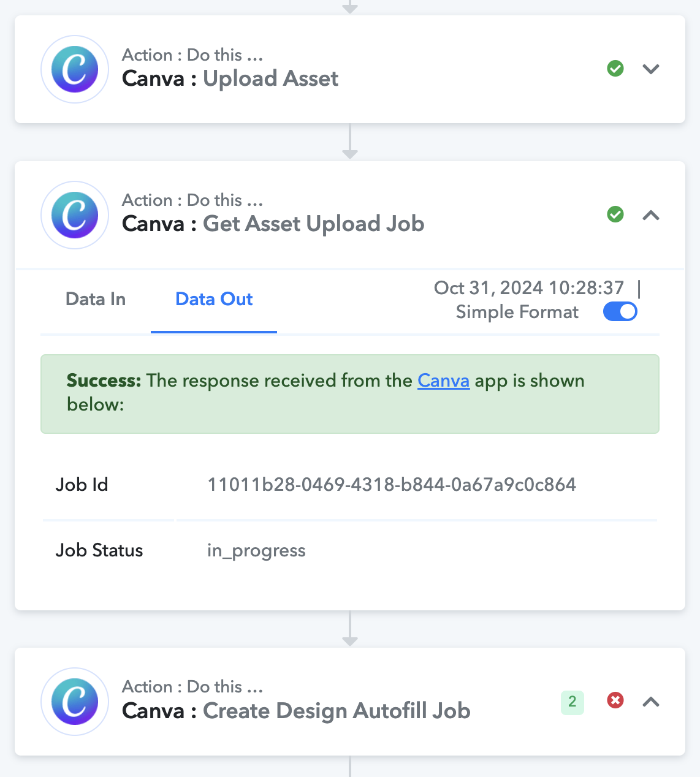Select the Data Out tab

coord(214,299)
